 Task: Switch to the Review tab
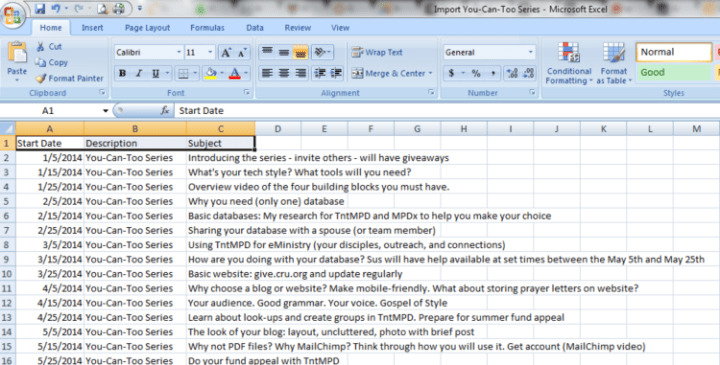point(298,28)
